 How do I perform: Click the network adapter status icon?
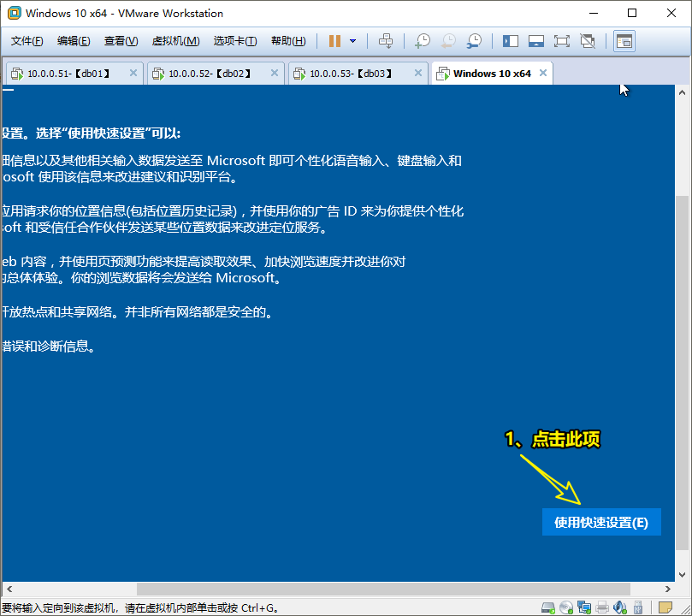coord(584,607)
